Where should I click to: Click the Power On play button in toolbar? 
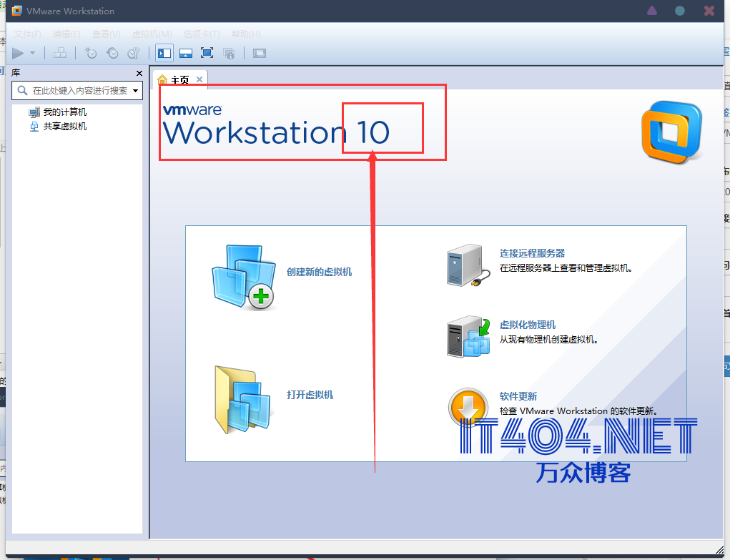[18, 53]
